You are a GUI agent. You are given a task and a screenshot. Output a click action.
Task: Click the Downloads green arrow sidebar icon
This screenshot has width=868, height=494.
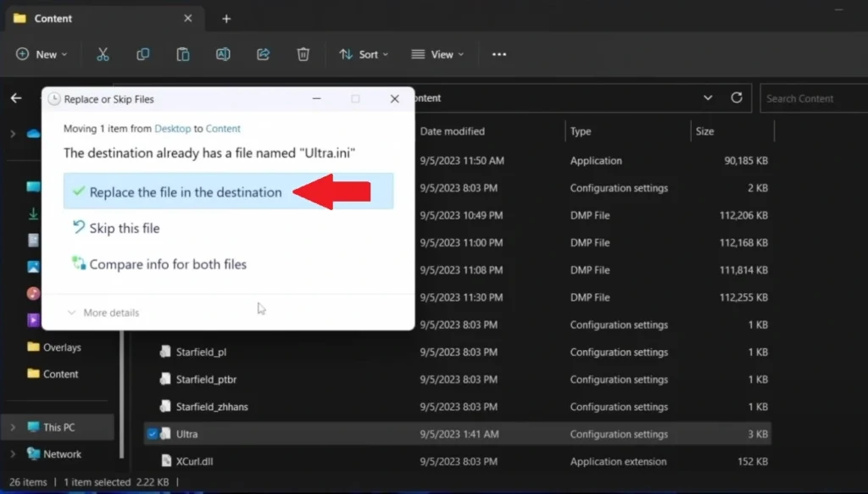pyautogui.click(x=33, y=213)
